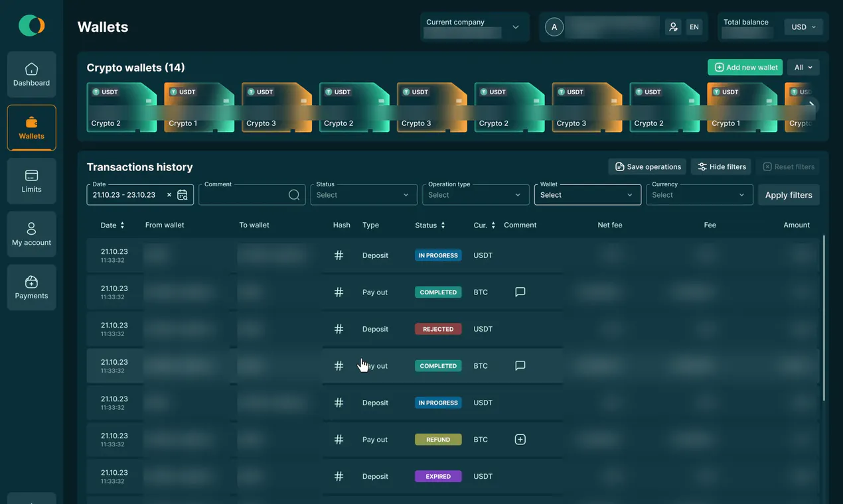Click the Amount column header
843x504 pixels.
click(x=797, y=225)
